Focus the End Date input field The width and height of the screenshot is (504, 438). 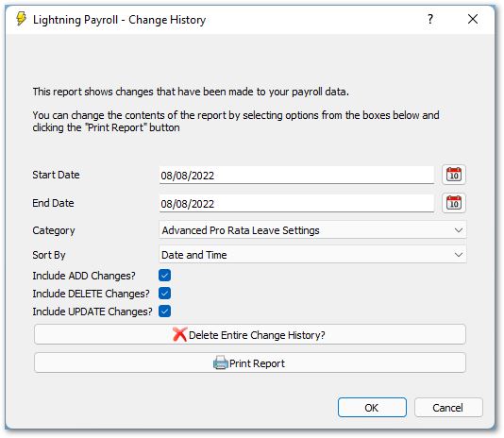(296, 203)
